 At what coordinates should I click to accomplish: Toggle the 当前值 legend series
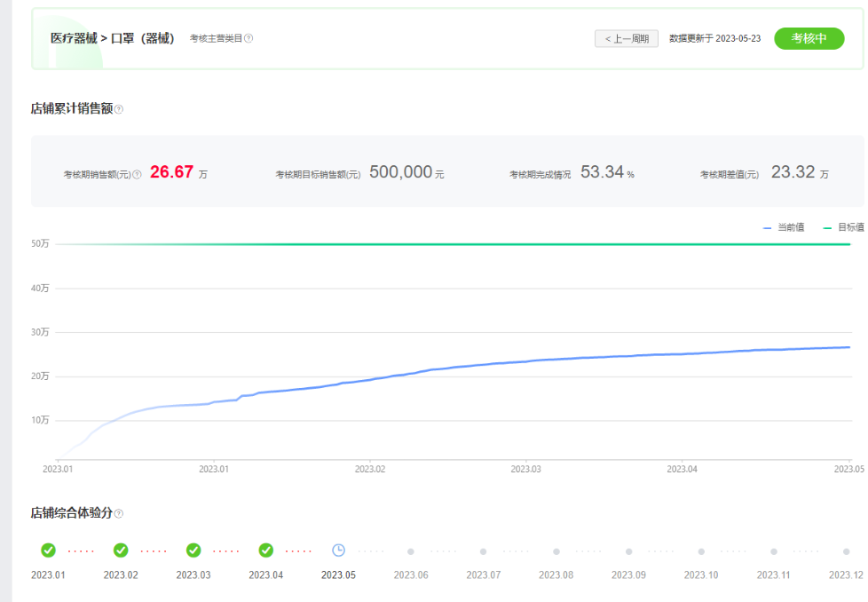[x=784, y=227]
